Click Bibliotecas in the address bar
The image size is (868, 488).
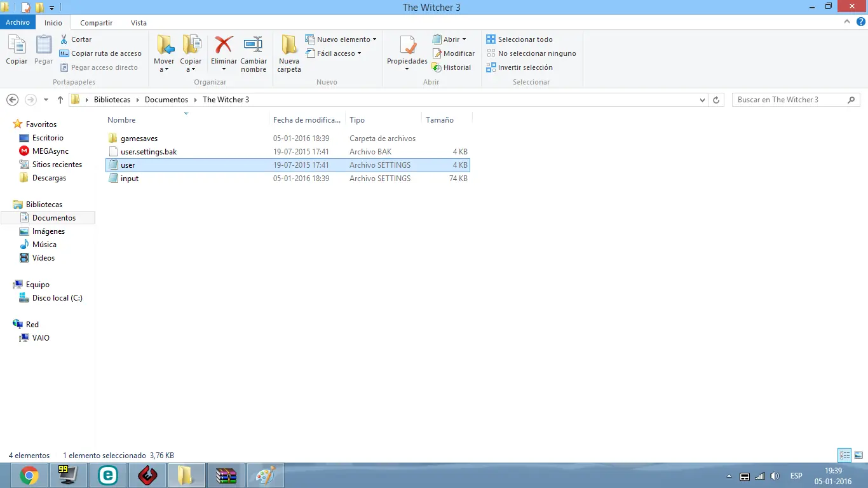(x=112, y=100)
